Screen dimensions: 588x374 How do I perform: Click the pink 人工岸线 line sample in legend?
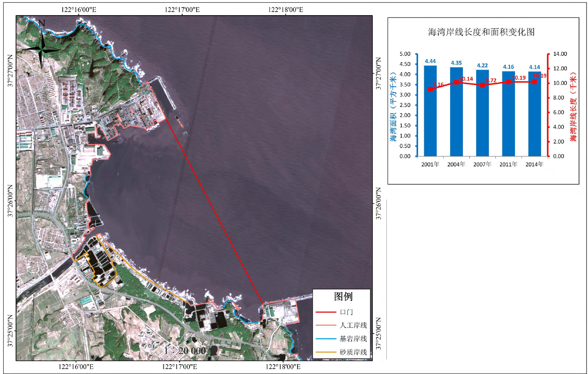[326, 325]
